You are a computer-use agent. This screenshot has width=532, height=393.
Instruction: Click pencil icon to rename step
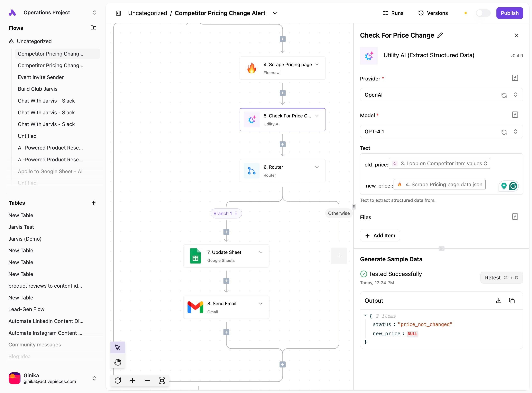pos(440,35)
